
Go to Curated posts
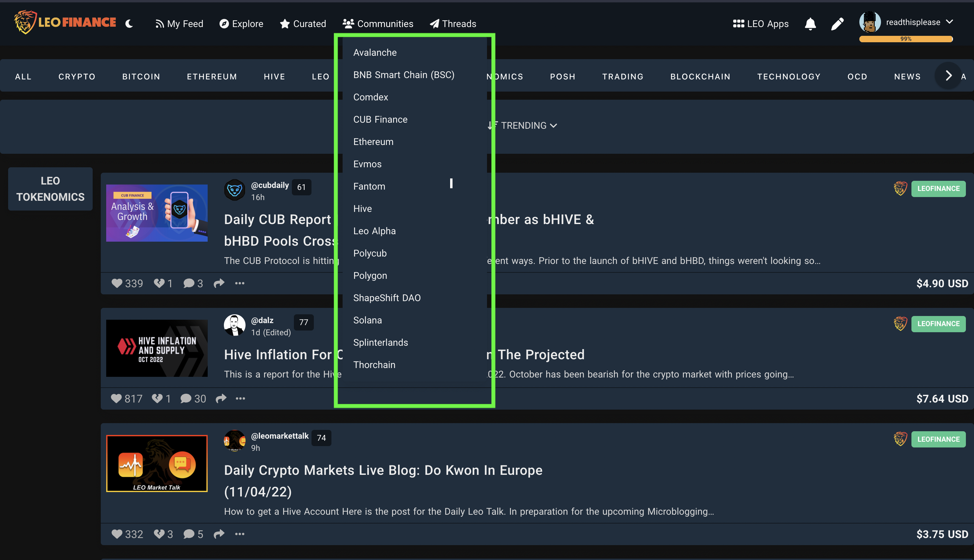point(303,23)
